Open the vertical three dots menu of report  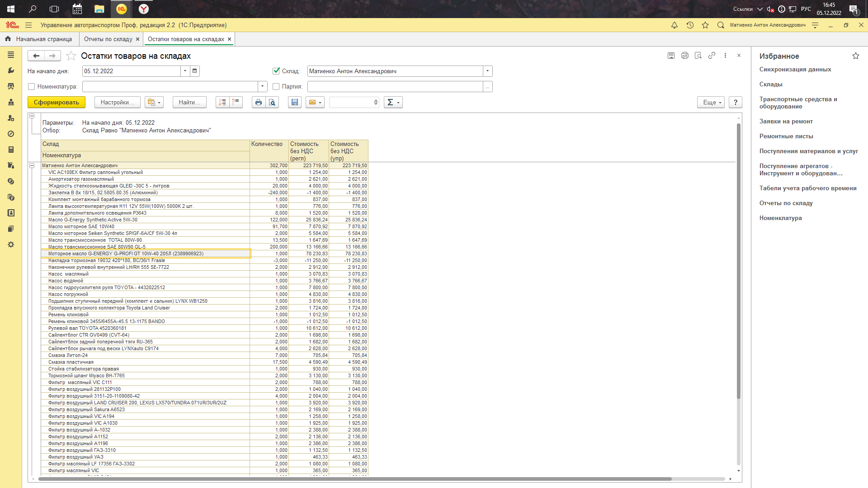click(725, 55)
